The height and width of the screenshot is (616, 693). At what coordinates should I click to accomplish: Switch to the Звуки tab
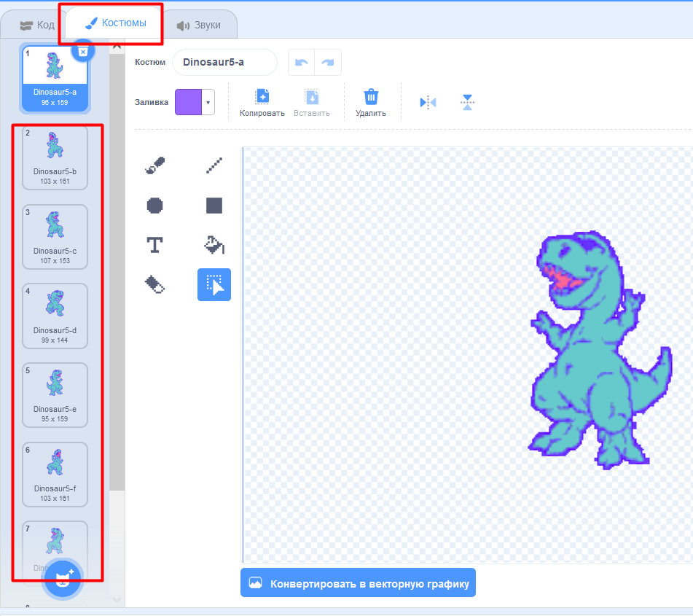coord(200,23)
